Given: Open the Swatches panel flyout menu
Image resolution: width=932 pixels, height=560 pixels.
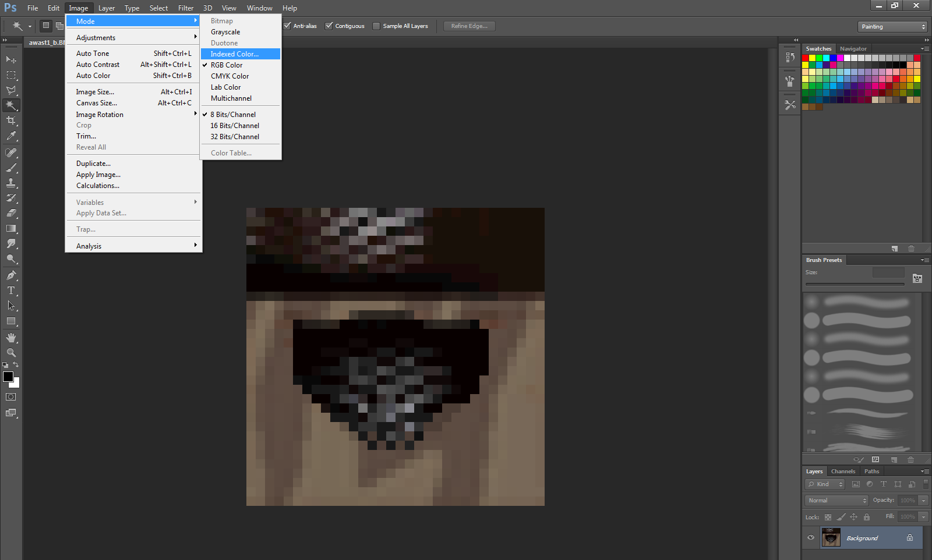Looking at the screenshot, I should click(924, 49).
